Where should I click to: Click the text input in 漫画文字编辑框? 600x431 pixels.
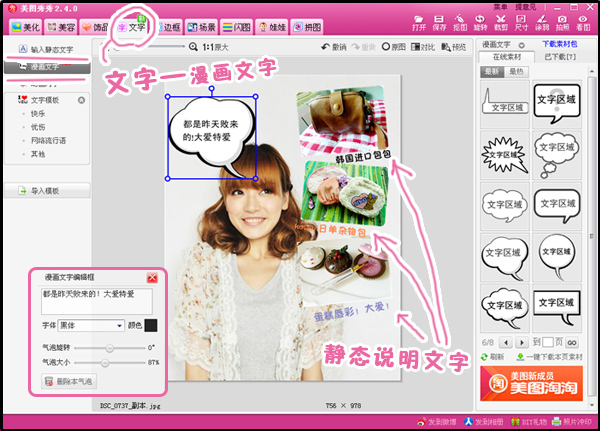tap(96, 300)
